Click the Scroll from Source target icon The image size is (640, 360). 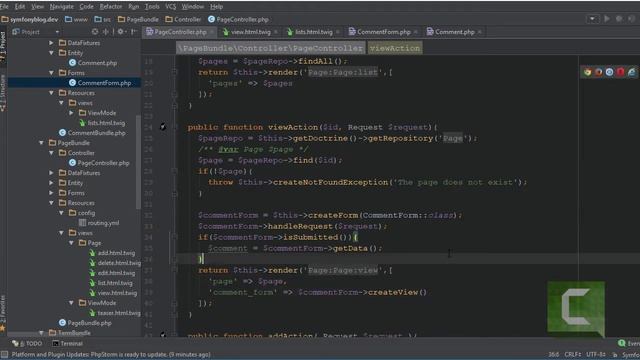(x=95, y=31)
